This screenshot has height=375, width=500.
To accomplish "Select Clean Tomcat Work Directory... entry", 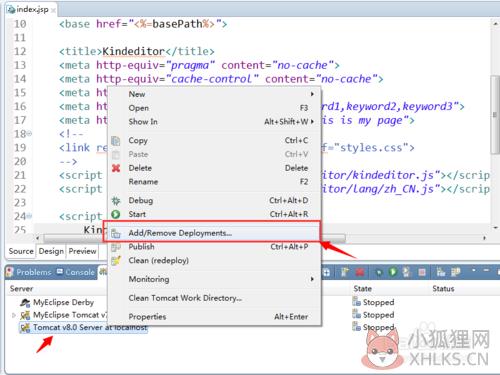I will [214, 298].
